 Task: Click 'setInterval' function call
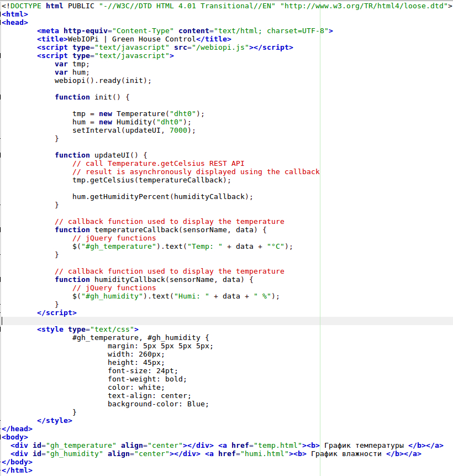pyautogui.click(x=97, y=130)
